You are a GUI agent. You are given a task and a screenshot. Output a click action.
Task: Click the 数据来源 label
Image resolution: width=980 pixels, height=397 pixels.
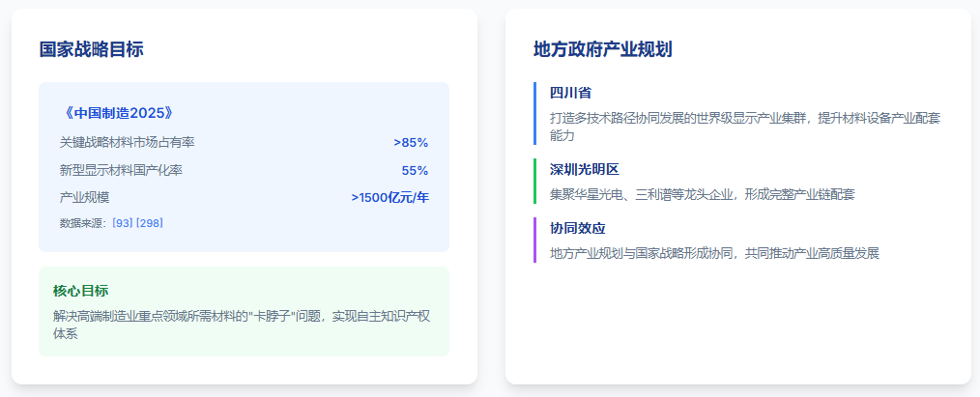(x=86, y=223)
